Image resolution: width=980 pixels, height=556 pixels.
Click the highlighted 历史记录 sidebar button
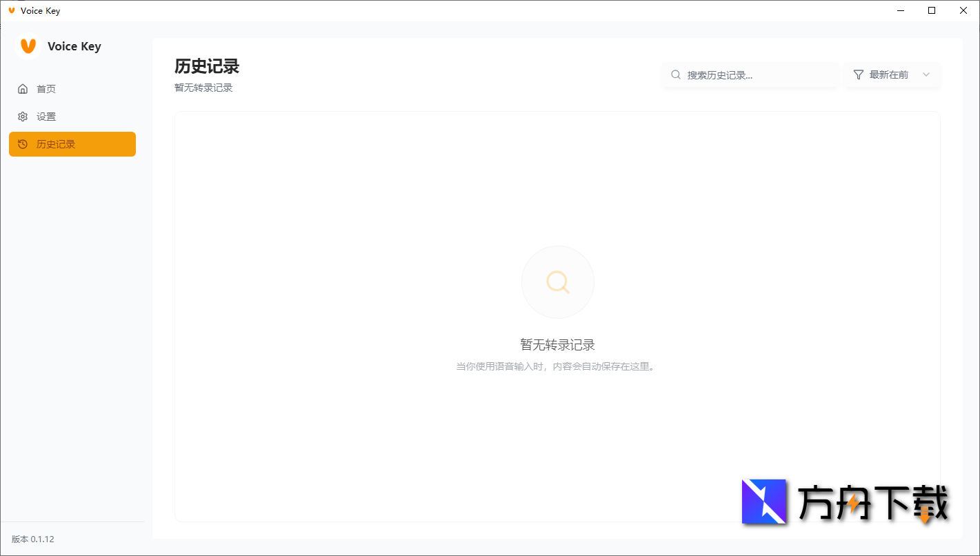pyautogui.click(x=72, y=144)
